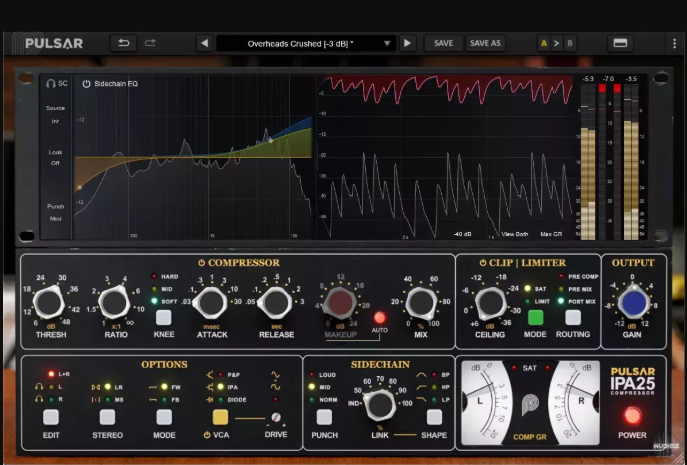Click the redo arrow button

coord(150,43)
